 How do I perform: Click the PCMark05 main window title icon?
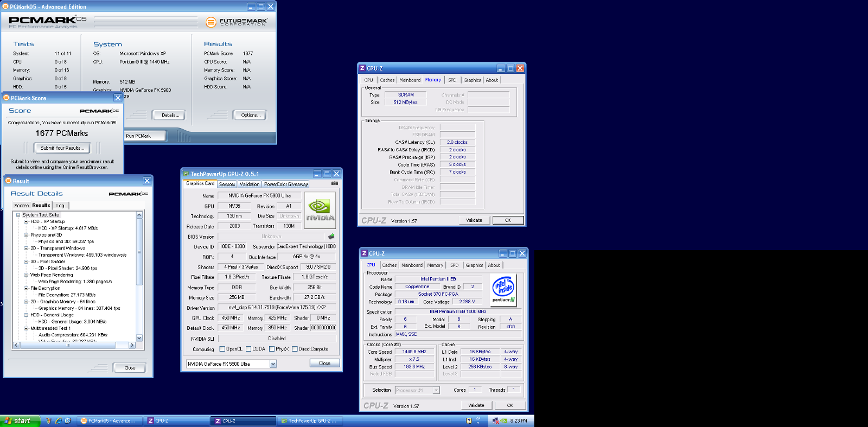[5, 7]
